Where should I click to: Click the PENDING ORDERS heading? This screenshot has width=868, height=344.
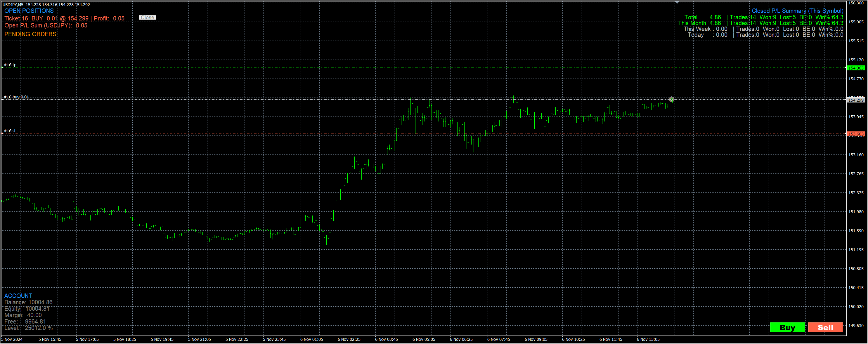tap(30, 34)
